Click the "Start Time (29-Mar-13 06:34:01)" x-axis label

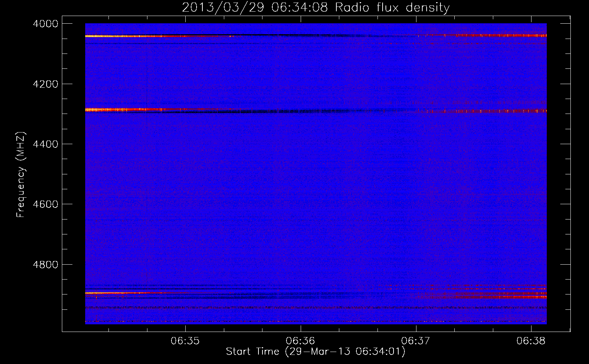pyautogui.click(x=316, y=352)
